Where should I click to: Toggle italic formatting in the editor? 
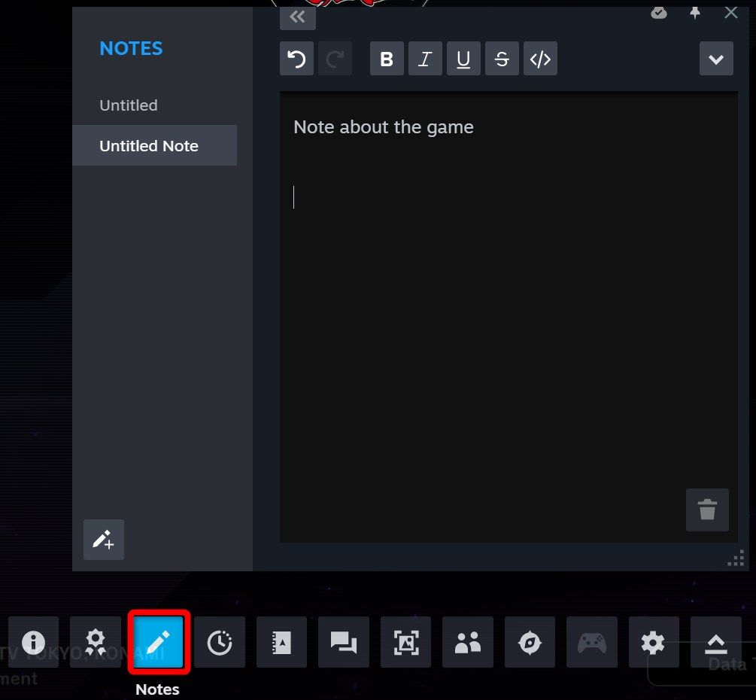(x=425, y=58)
